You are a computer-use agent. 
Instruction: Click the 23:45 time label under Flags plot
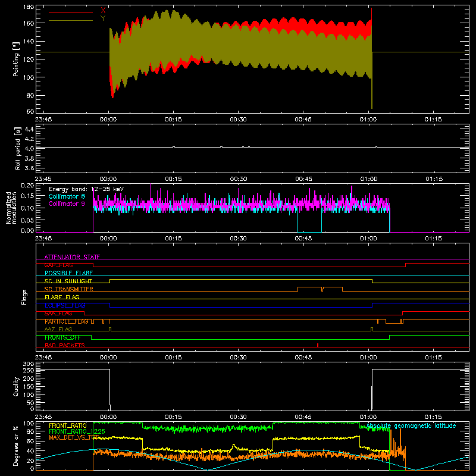point(43,358)
